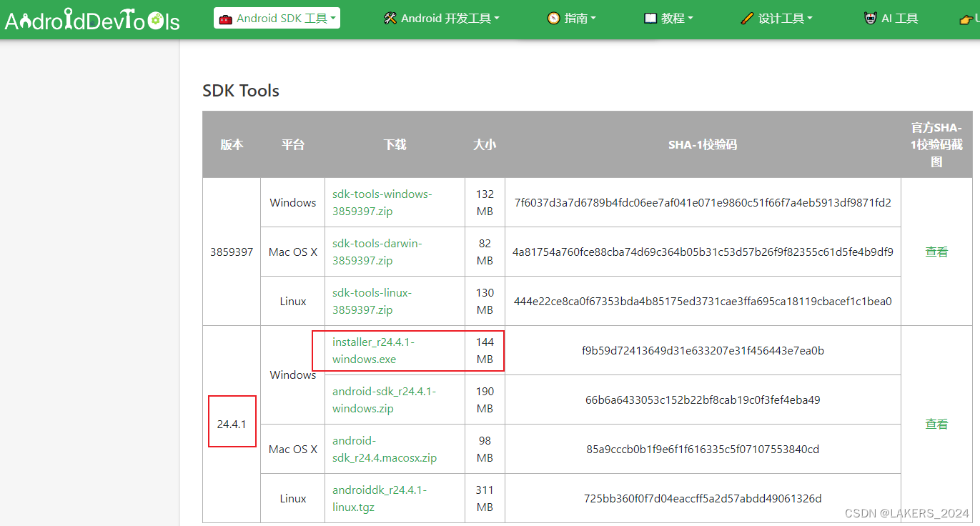The image size is (980, 526).
Task: Download the r24.4.1-linux.tgz file
Action: tap(380, 499)
